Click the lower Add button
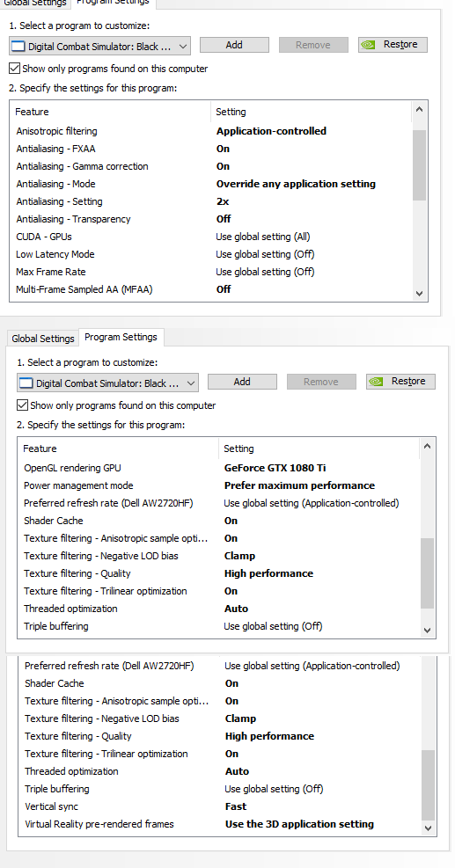Viewport: 455px width, 868px height. pyautogui.click(x=242, y=382)
